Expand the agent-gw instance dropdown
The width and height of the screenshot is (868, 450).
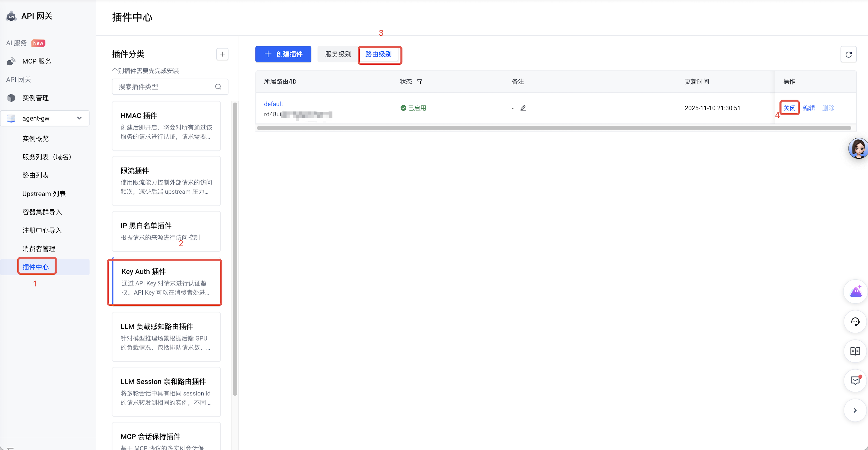click(x=79, y=118)
